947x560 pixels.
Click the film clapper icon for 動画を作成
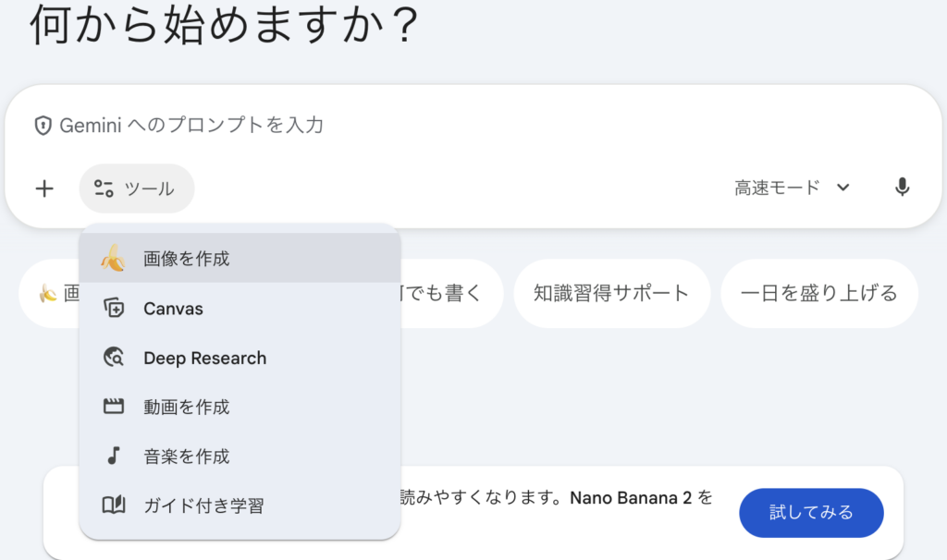(113, 407)
